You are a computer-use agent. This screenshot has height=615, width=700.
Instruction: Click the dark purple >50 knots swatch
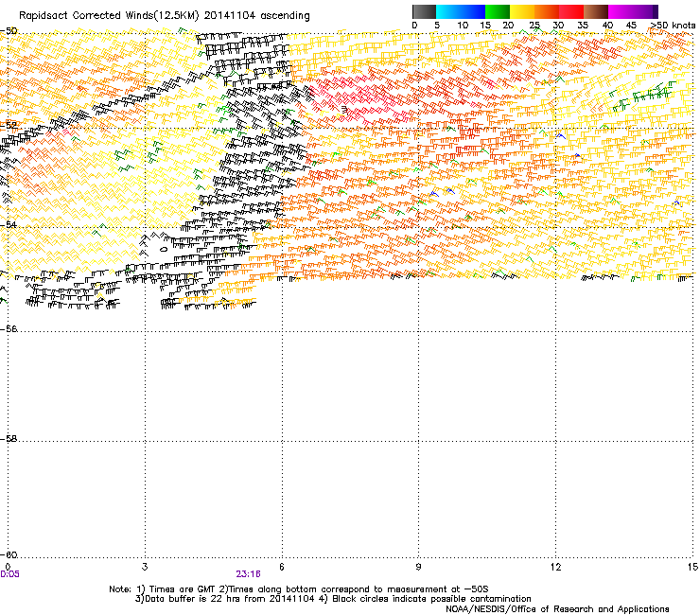click(x=656, y=11)
